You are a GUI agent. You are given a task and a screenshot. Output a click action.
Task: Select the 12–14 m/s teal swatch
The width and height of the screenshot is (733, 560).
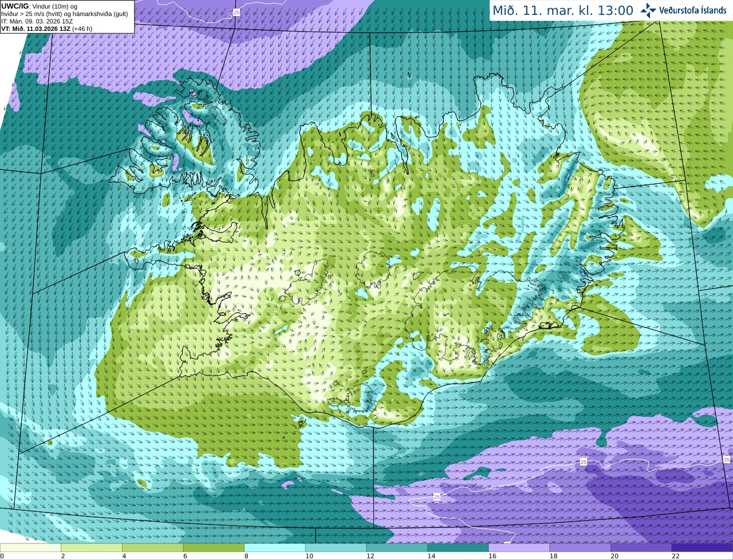[397, 548]
